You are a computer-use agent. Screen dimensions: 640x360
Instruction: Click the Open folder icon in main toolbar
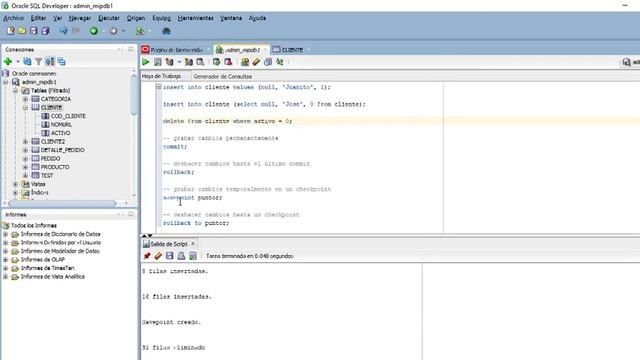click(x=22, y=31)
